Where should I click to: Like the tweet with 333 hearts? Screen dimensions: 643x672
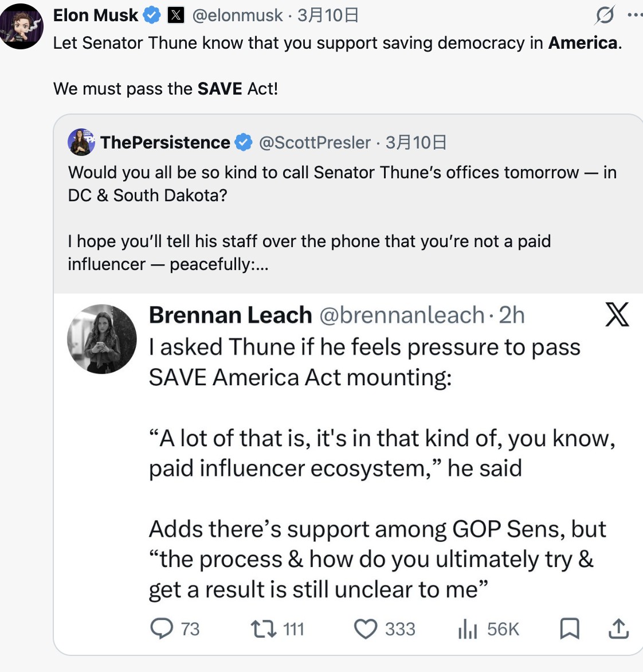365,628
